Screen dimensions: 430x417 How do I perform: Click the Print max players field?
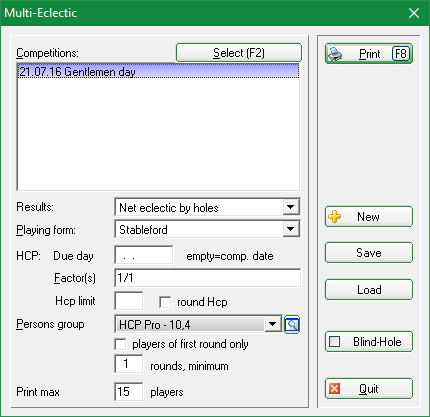pyautogui.click(x=129, y=392)
